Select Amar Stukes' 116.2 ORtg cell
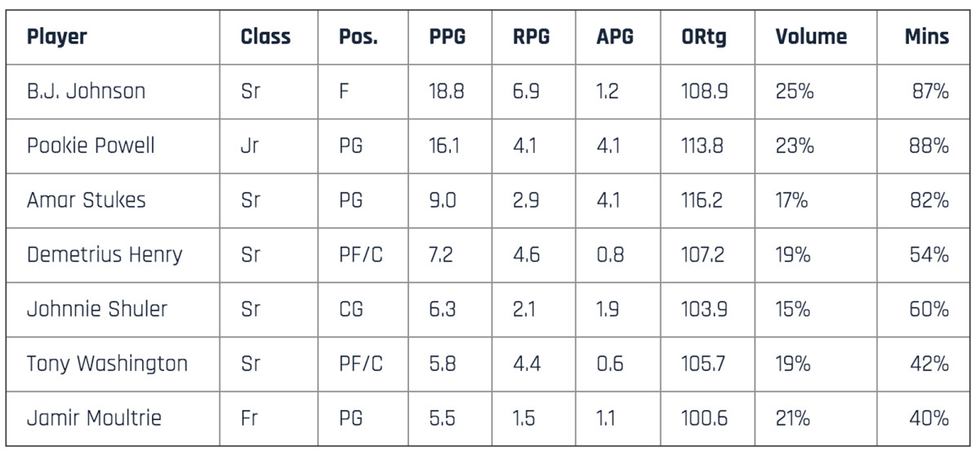 click(702, 200)
